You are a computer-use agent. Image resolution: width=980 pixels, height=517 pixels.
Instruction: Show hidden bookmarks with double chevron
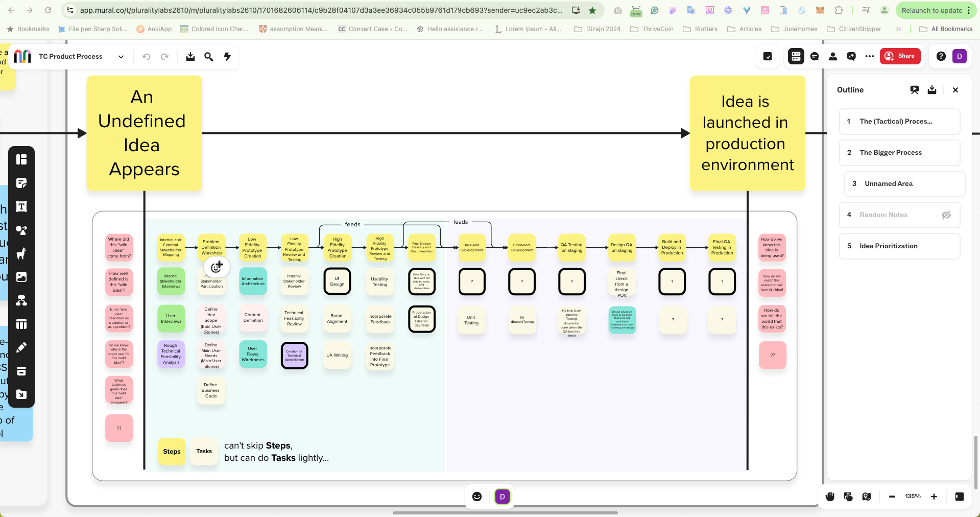pos(899,29)
